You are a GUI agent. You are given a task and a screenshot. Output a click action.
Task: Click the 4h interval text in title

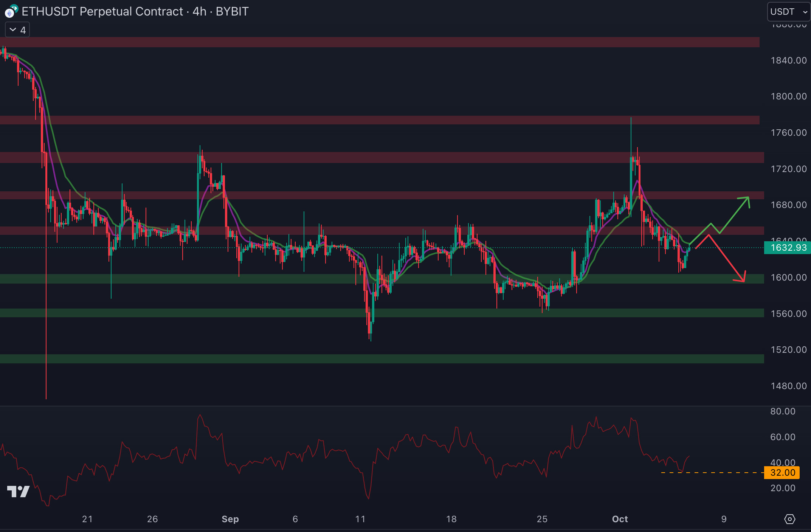coord(199,12)
